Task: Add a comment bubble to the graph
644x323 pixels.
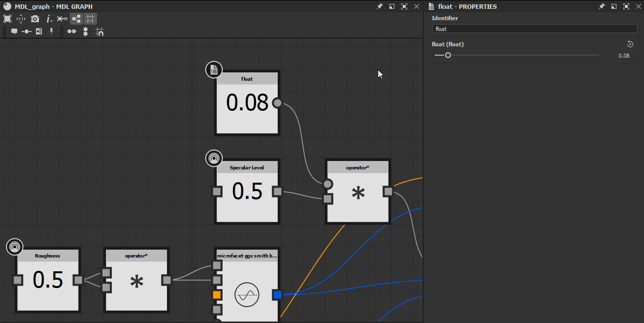Action: click(14, 31)
